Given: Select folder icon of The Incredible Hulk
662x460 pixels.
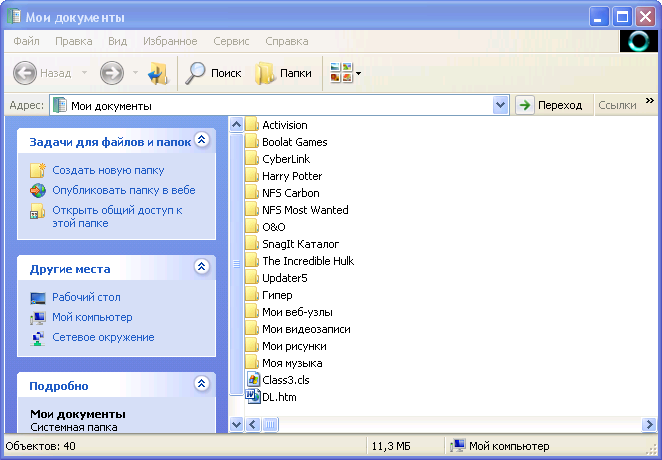Looking at the screenshot, I should (252, 261).
